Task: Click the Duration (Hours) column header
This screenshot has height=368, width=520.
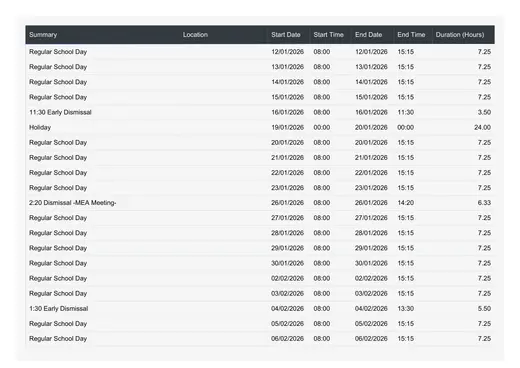Action: tap(460, 35)
